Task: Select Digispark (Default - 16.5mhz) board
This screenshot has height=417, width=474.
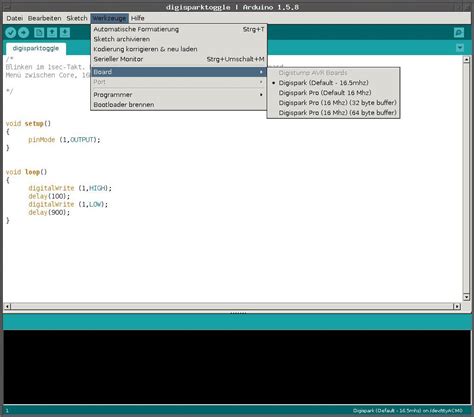Action: click(x=333, y=83)
